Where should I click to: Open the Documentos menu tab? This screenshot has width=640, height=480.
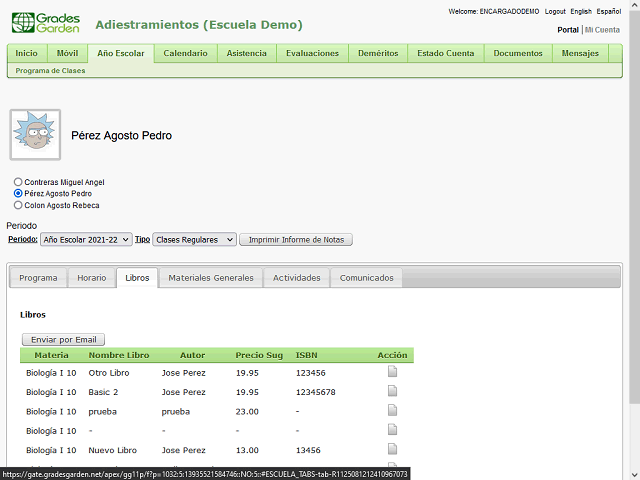tap(518, 53)
